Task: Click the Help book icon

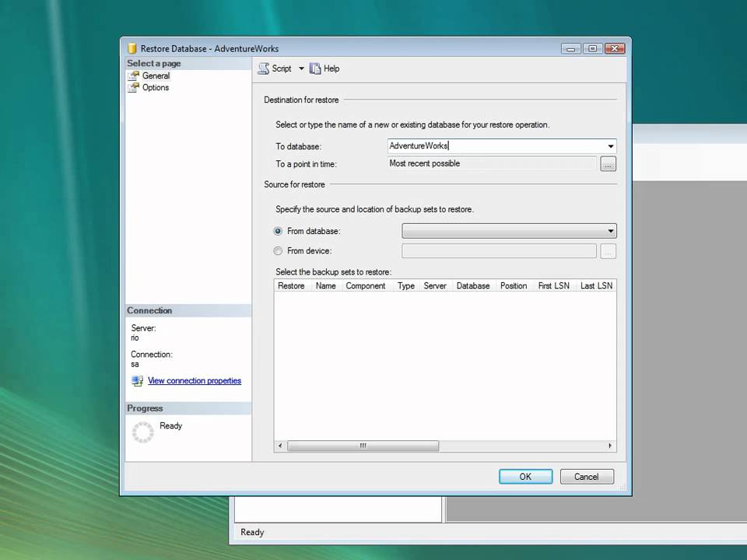Action: pyautogui.click(x=315, y=68)
